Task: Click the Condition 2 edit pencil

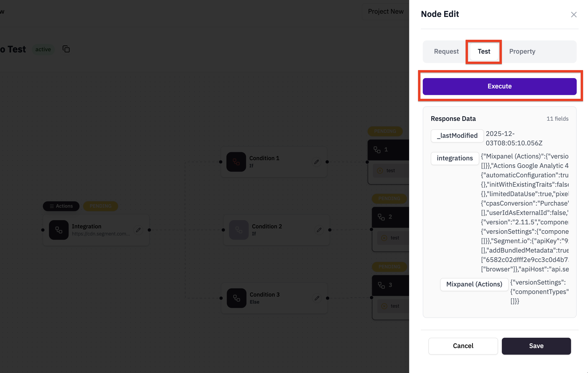Action: click(x=319, y=230)
